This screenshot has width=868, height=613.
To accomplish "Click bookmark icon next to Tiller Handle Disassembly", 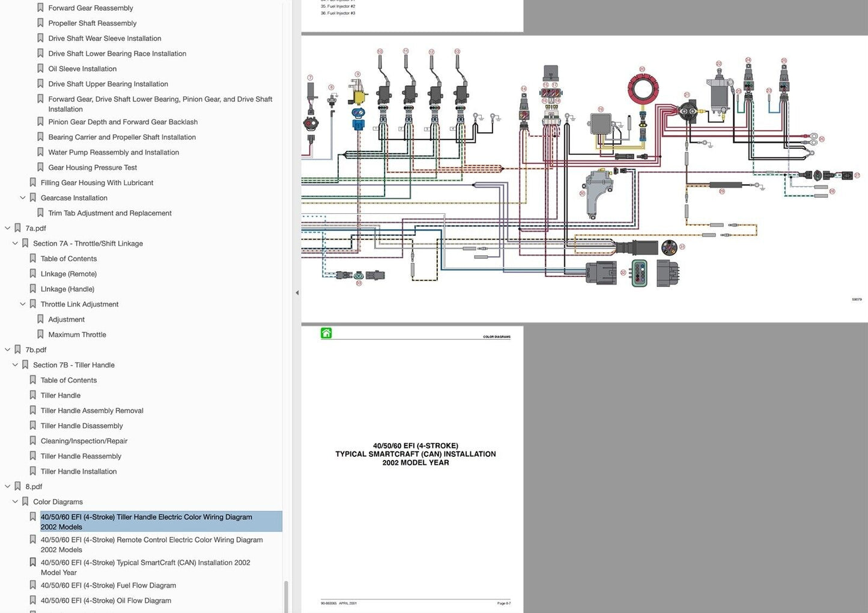I will [x=33, y=426].
